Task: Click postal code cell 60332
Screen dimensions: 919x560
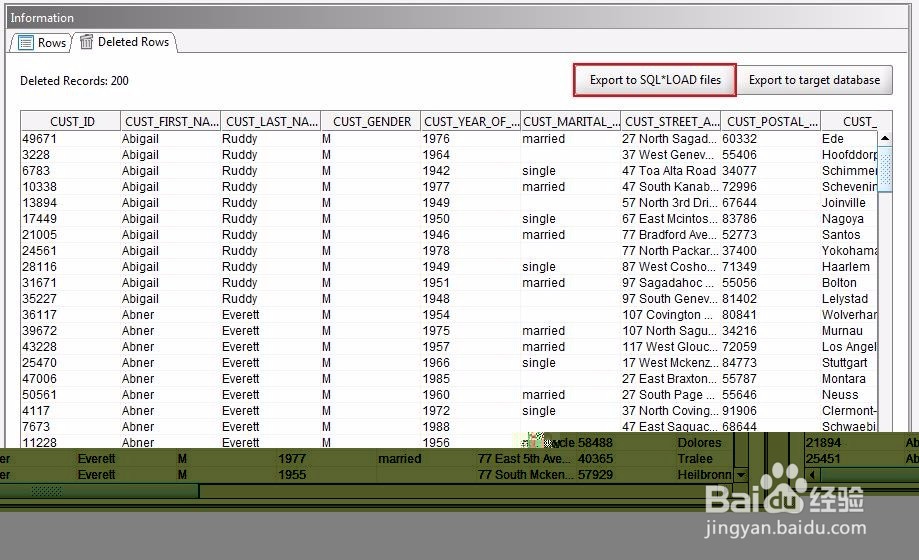Action: 771,139
